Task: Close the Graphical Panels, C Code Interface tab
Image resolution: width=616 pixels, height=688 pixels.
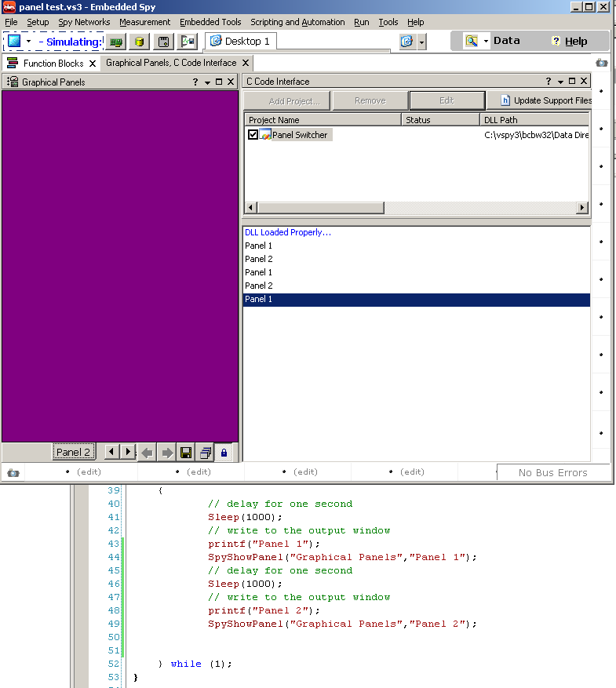Action: point(246,63)
